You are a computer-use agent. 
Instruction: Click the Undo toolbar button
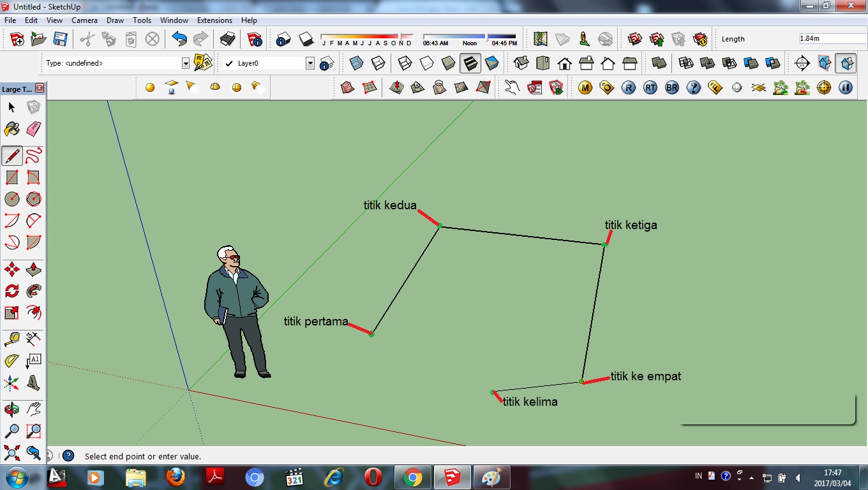tap(181, 39)
